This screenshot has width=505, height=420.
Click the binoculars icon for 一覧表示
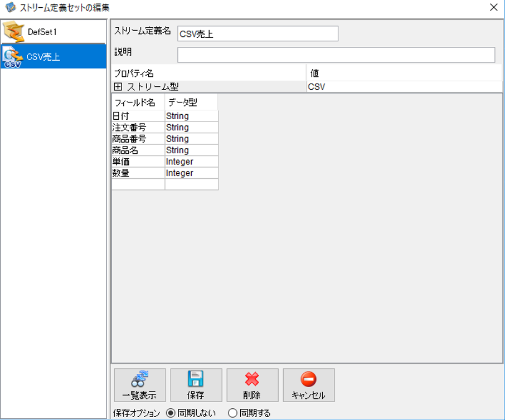140,379
